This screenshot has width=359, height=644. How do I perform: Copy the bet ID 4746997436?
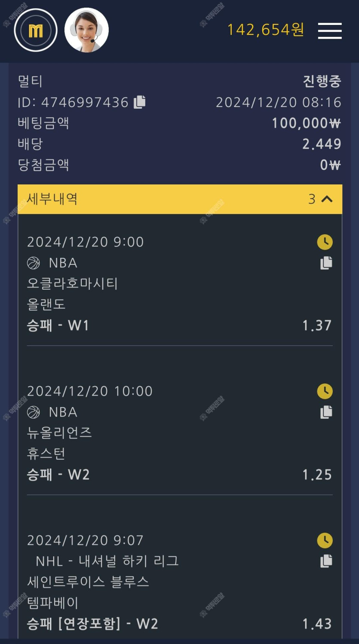tap(140, 102)
